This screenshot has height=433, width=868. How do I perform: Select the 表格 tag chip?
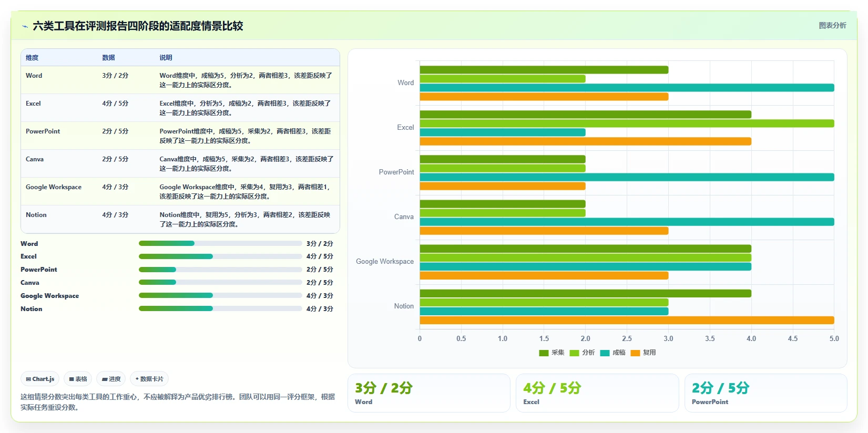click(x=78, y=379)
